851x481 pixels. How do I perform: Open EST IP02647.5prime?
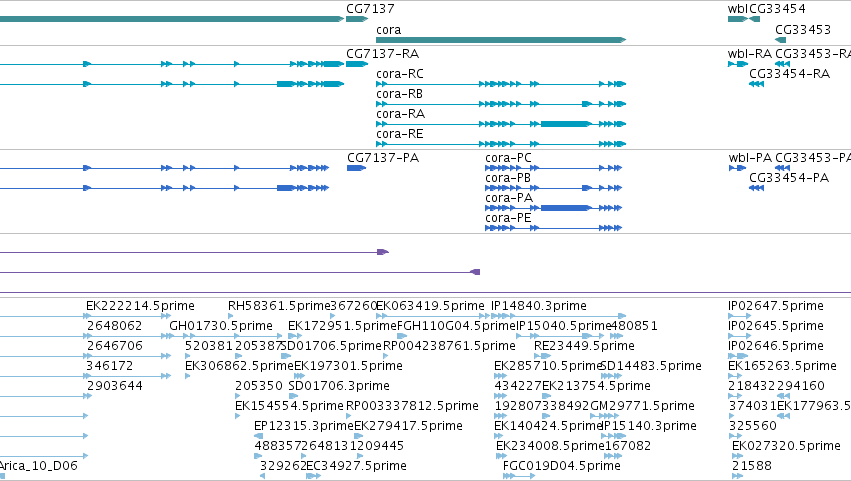[776, 306]
